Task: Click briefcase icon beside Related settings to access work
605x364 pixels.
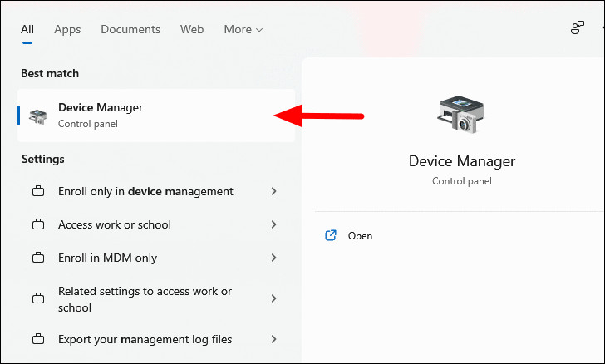Action: pos(38,298)
